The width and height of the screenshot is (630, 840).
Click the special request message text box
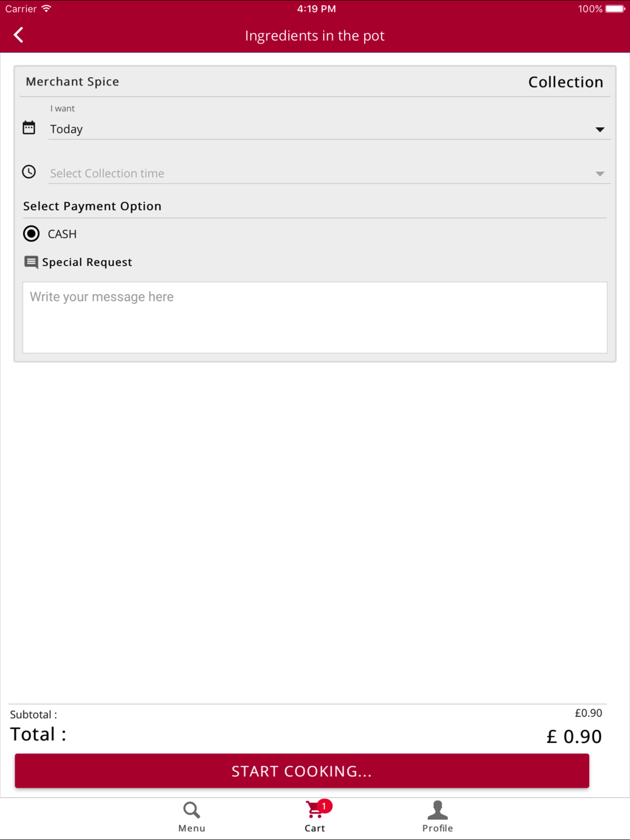coord(315,317)
